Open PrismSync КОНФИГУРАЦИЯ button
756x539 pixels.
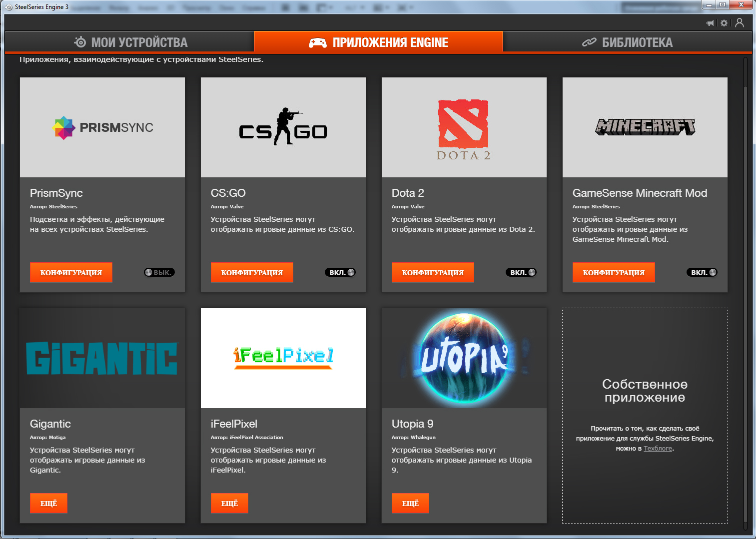tap(71, 272)
